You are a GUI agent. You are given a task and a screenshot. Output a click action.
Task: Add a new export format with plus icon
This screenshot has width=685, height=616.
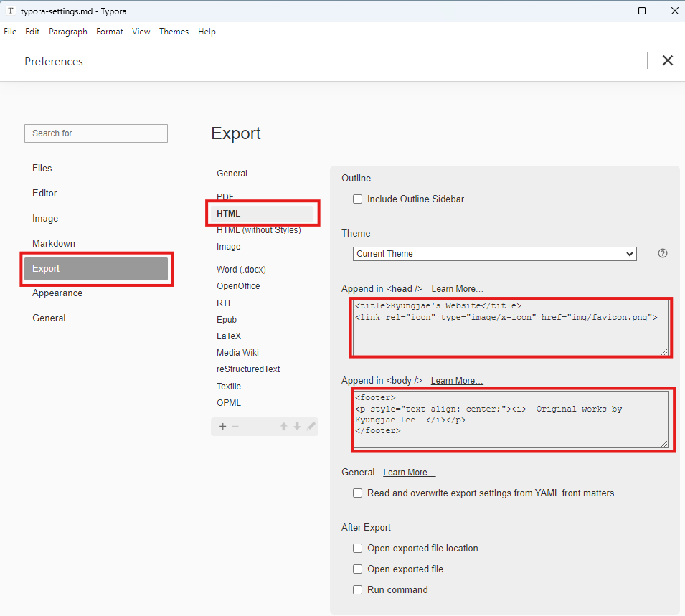(223, 427)
